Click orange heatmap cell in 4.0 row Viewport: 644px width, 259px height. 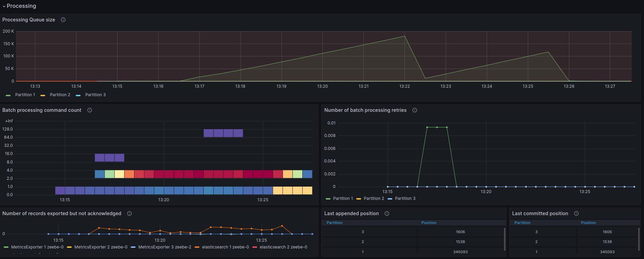pos(129,174)
